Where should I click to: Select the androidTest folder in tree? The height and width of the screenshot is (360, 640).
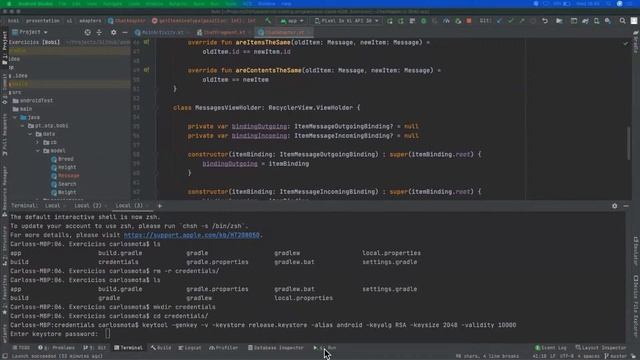point(33,100)
